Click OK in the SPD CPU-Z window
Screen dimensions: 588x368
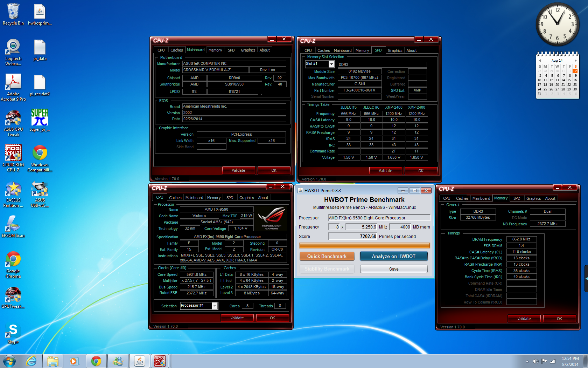coord(421,171)
